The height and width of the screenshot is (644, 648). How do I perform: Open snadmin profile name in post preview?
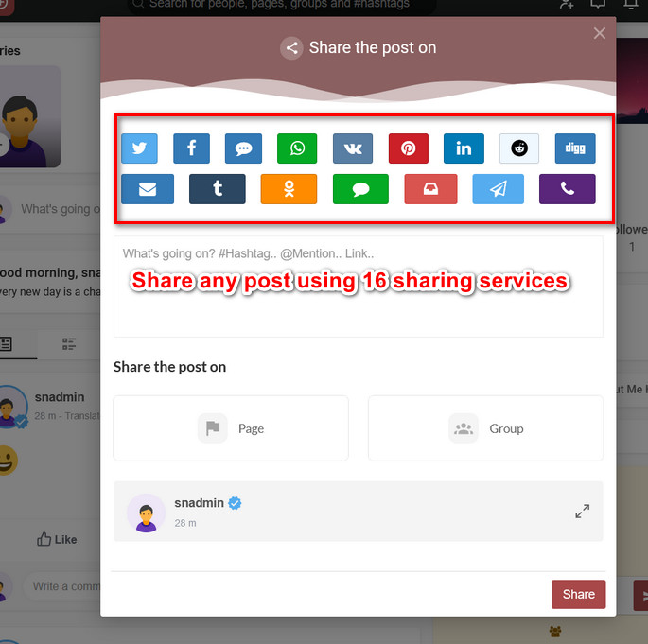[200, 503]
